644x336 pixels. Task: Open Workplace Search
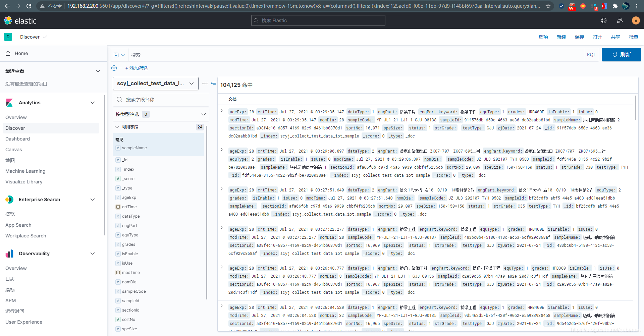pos(26,236)
